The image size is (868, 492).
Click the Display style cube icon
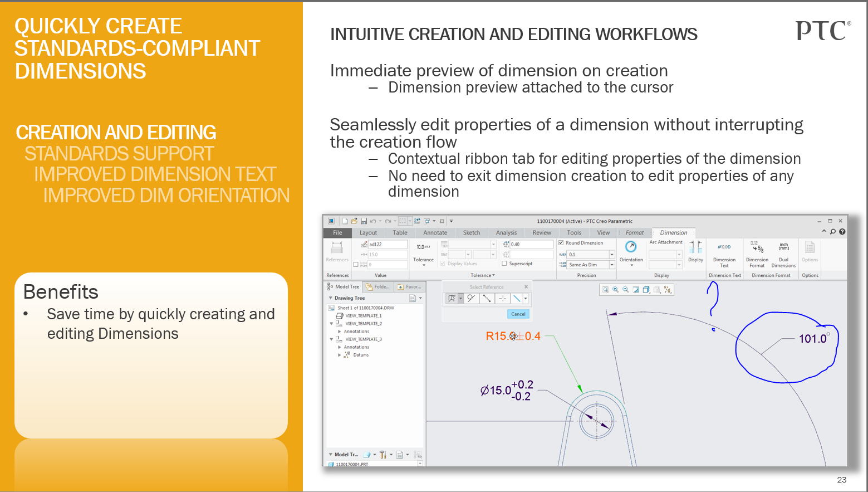click(x=646, y=290)
